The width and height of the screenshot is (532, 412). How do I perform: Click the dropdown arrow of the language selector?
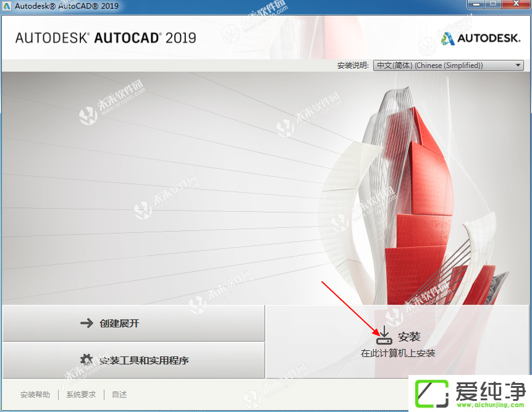coord(518,65)
